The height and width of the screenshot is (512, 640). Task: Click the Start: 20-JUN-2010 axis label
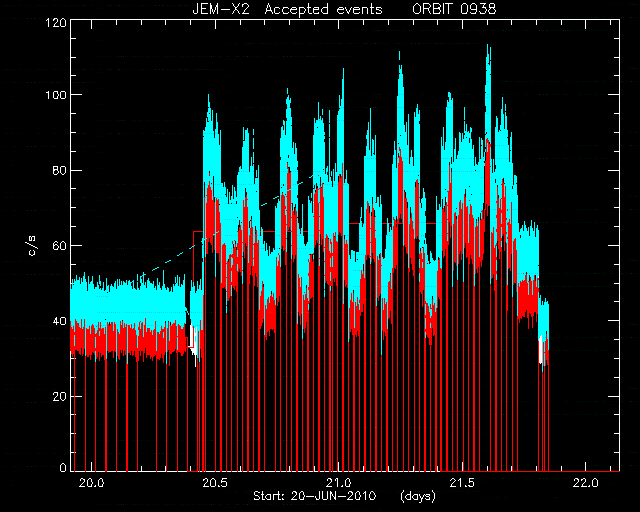click(x=314, y=496)
